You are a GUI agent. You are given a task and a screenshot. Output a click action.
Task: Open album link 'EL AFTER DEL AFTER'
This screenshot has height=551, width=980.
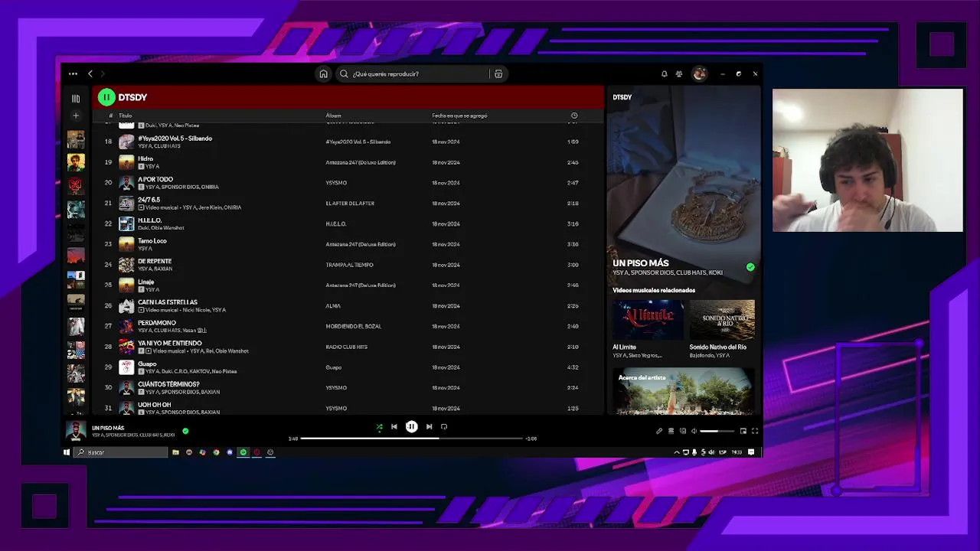350,204
